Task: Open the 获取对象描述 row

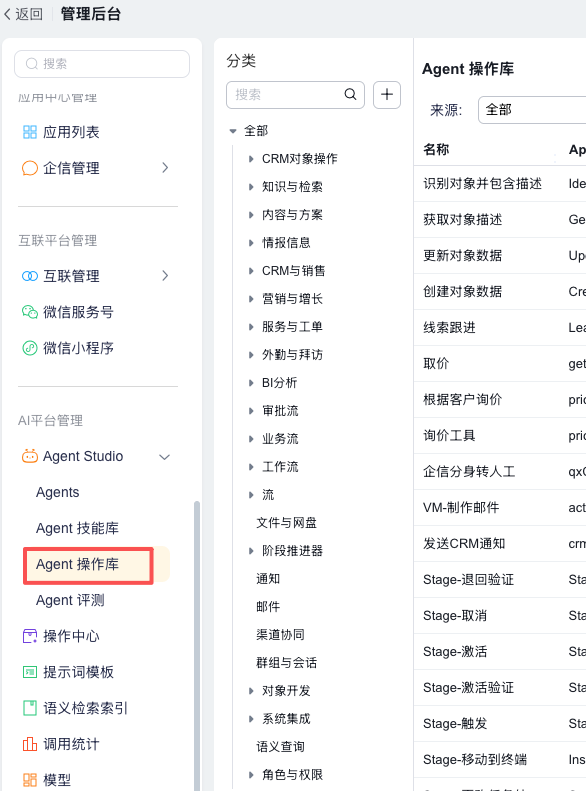Action: click(500, 220)
